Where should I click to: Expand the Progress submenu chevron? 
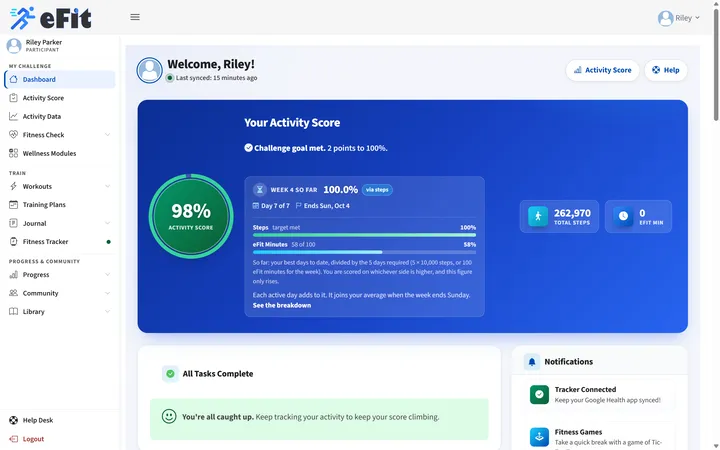[107, 275]
